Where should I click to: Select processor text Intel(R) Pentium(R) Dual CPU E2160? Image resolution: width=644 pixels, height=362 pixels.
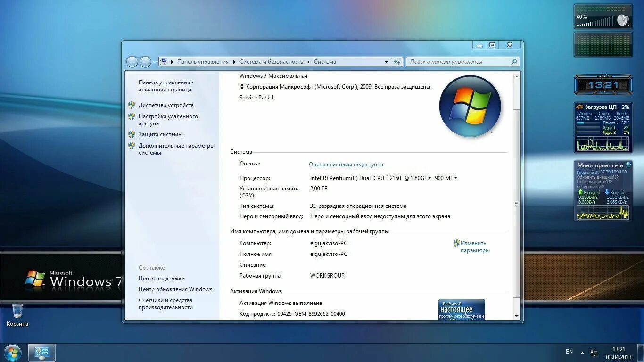tap(355, 178)
